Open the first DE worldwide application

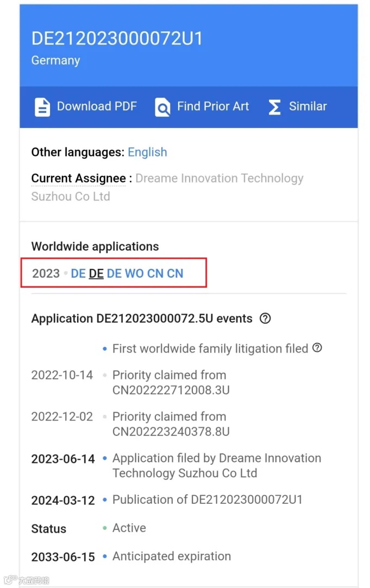78,274
